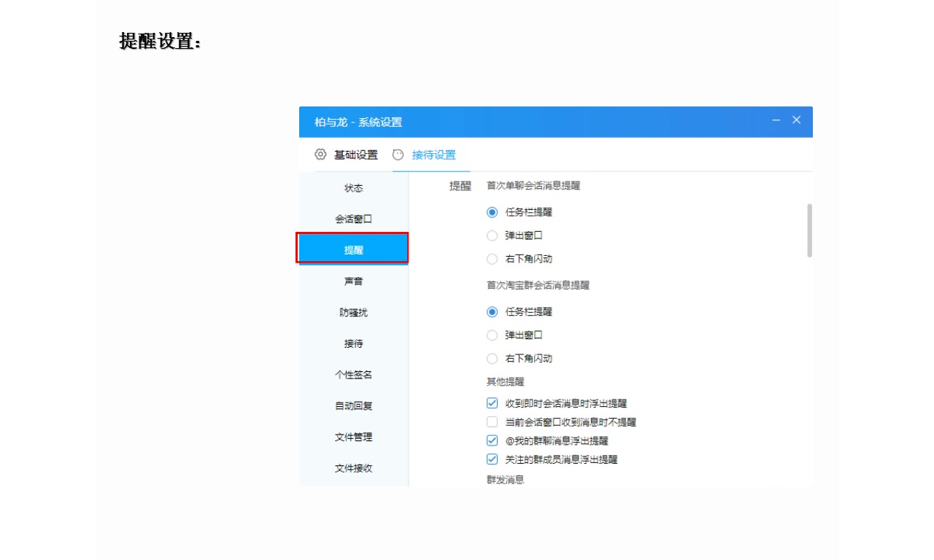Switch to the 接待设置 tab

click(433, 155)
